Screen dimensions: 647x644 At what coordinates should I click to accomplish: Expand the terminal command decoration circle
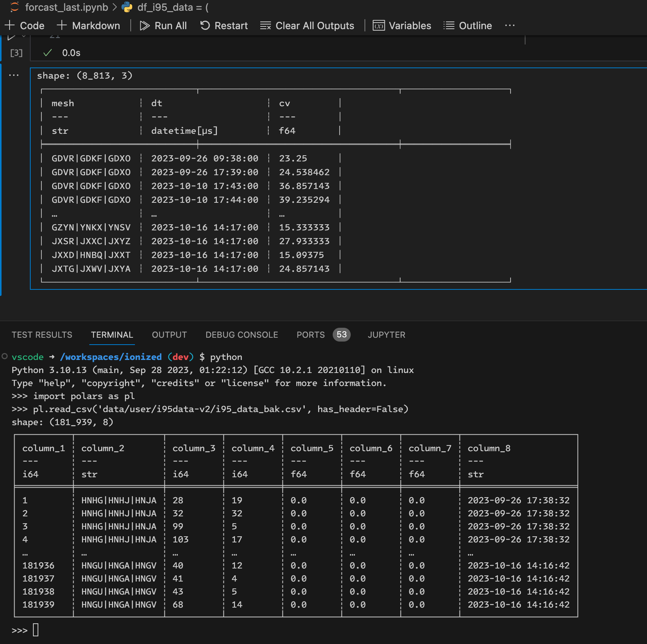(x=4, y=356)
